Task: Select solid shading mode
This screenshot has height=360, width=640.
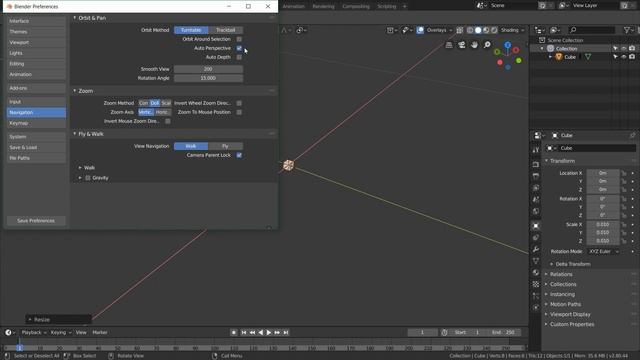Action: pyautogui.click(x=478, y=30)
